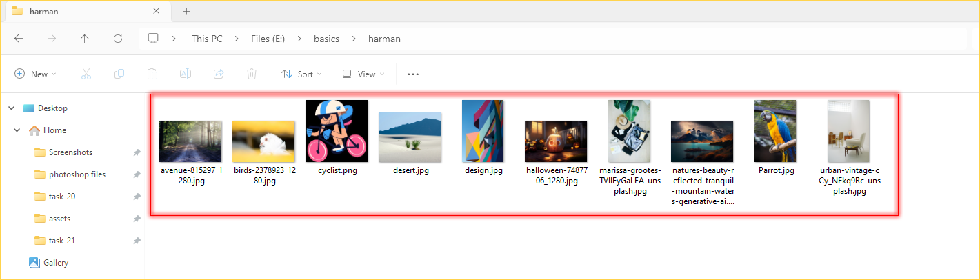Image resolution: width=980 pixels, height=280 pixels.
Task: Click the Copy icon in toolbar
Action: click(x=119, y=74)
